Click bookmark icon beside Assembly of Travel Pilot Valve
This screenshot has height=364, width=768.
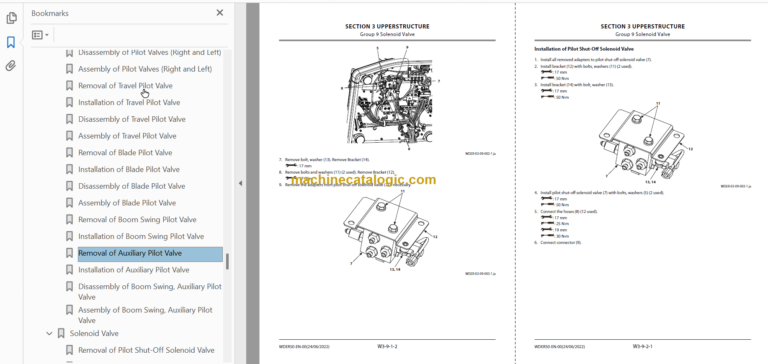click(70, 136)
